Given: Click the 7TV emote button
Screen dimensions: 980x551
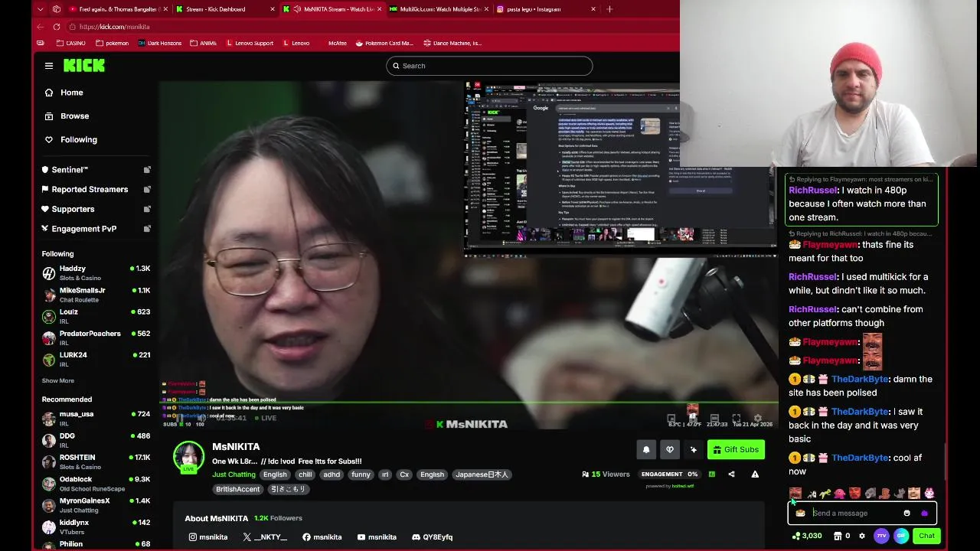Looking at the screenshot, I should tap(881, 536).
